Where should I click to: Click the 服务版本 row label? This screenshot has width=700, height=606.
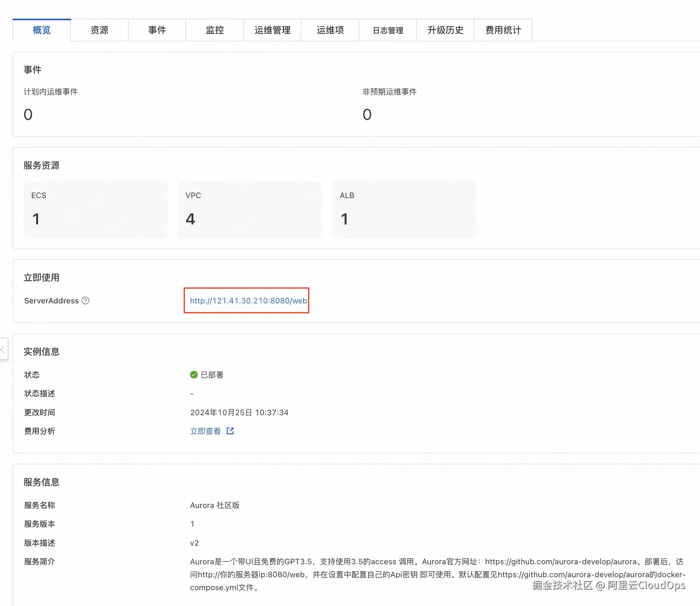(39, 524)
